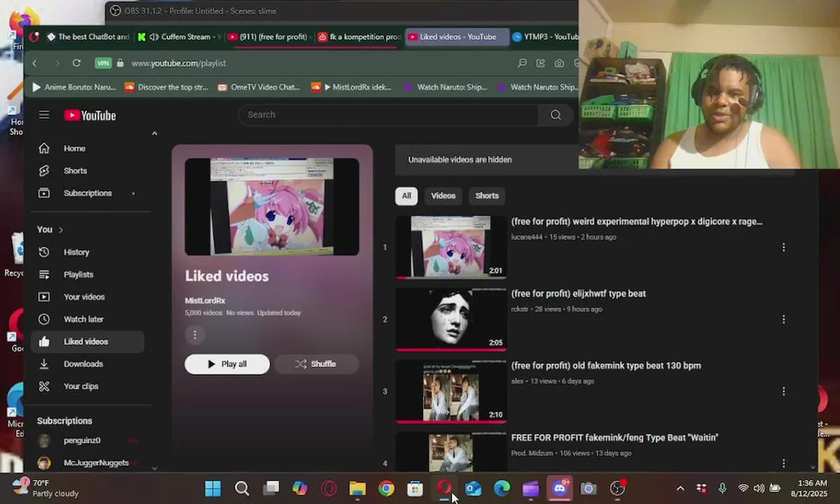Viewport: 840px width, 504px height.
Task: Open Watch later in the sidebar
Action: pos(87,319)
